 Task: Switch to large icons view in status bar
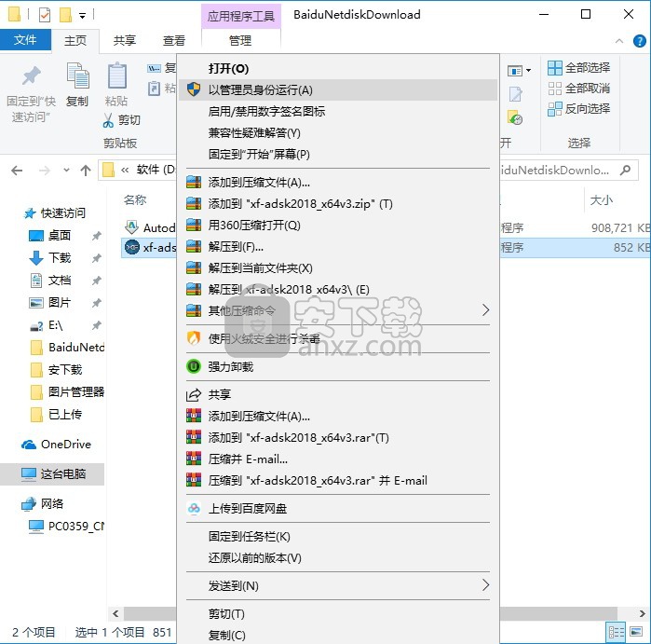coord(636,633)
